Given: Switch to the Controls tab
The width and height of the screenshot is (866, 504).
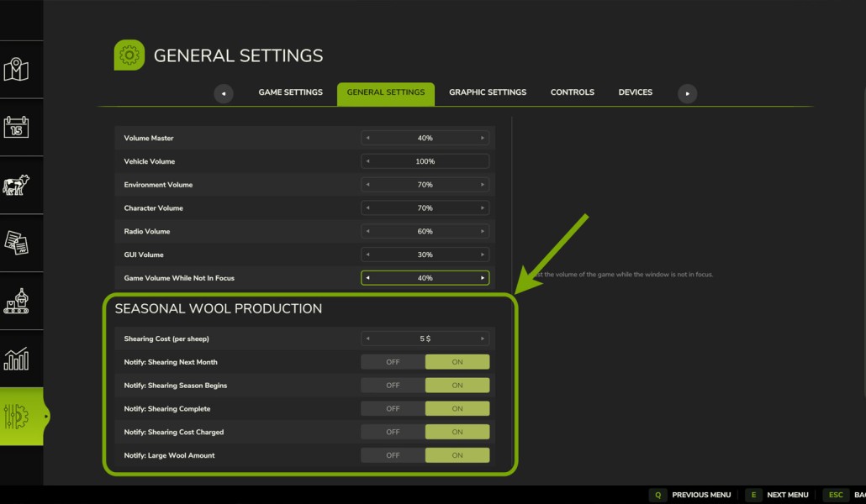Looking at the screenshot, I should click(x=573, y=92).
